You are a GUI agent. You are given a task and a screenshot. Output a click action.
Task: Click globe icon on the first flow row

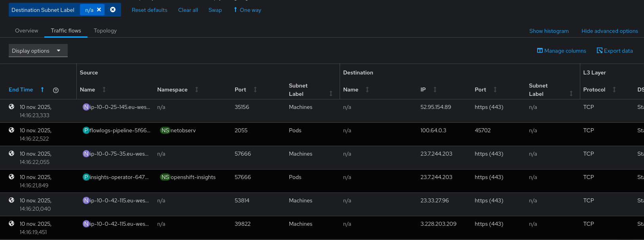point(11,107)
